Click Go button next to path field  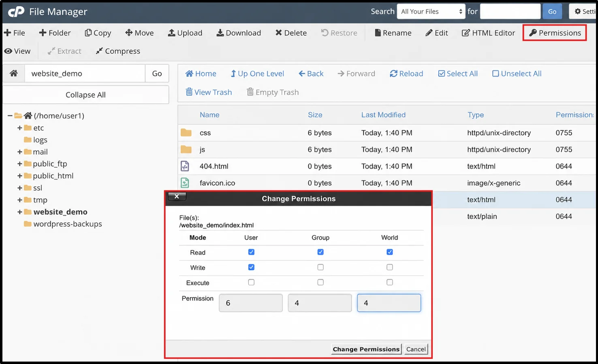pos(157,73)
